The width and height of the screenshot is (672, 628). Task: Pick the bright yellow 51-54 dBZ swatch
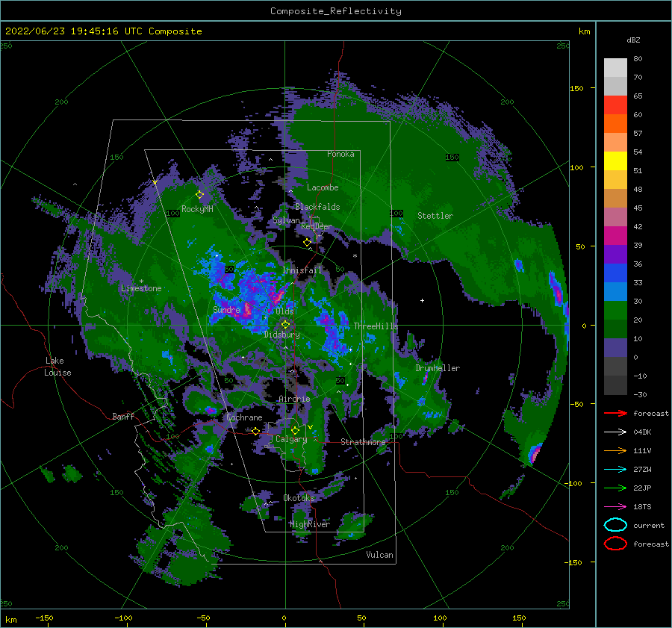[x=615, y=161]
